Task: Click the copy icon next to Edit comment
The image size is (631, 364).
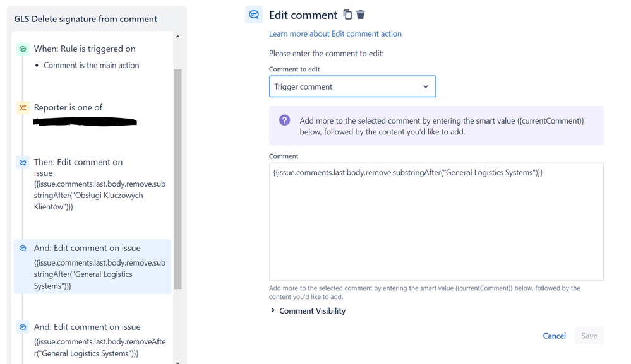Action: pyautogui.click(x=347, y=15)
